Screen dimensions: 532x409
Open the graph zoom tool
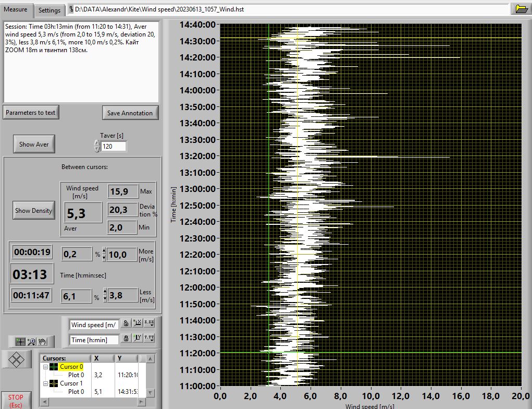tap(32, 341)
